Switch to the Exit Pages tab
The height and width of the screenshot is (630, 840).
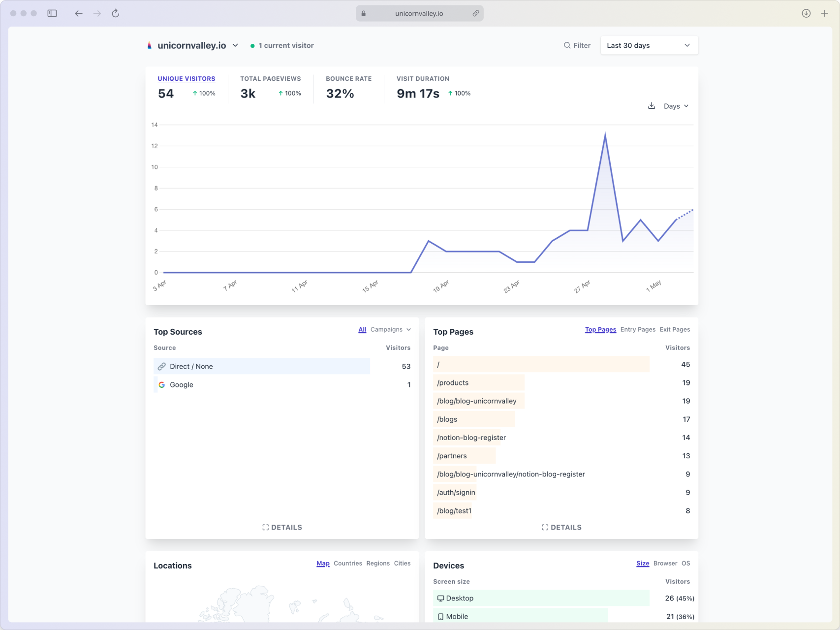(x=675, y=330)
